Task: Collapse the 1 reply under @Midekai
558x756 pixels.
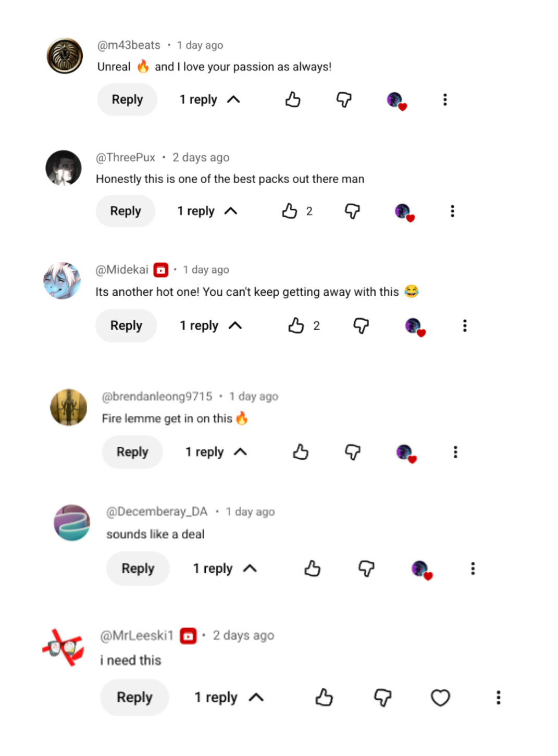Action: pos(210,325)
